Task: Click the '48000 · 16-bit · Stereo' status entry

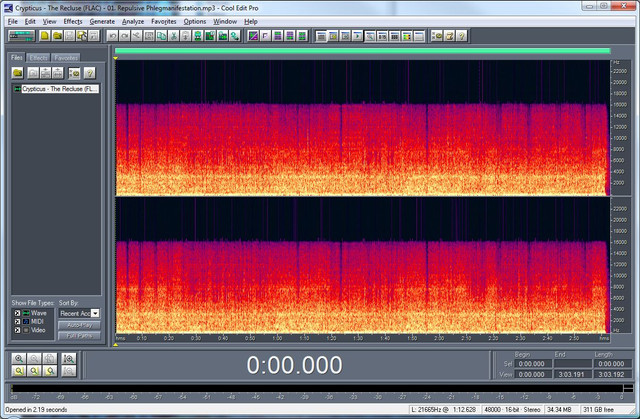Action: click(512, 410)
